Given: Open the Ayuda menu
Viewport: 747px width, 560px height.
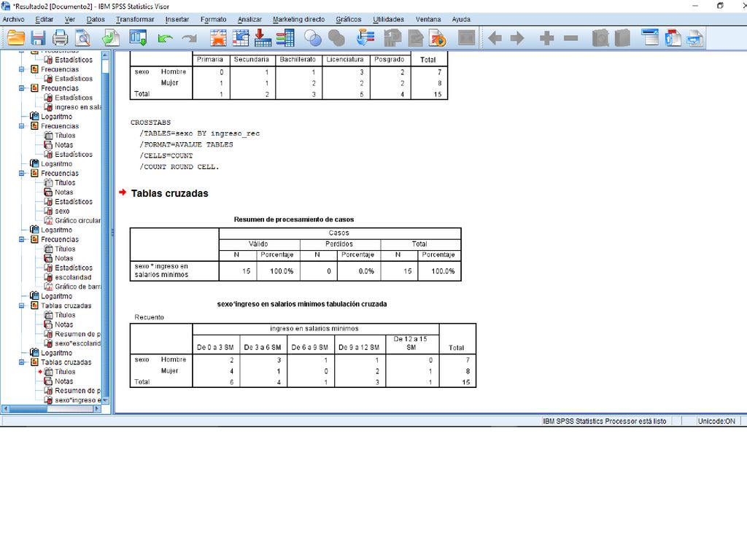Looking at the screenshot, I should pyautogui.click(x=461, y=20).
